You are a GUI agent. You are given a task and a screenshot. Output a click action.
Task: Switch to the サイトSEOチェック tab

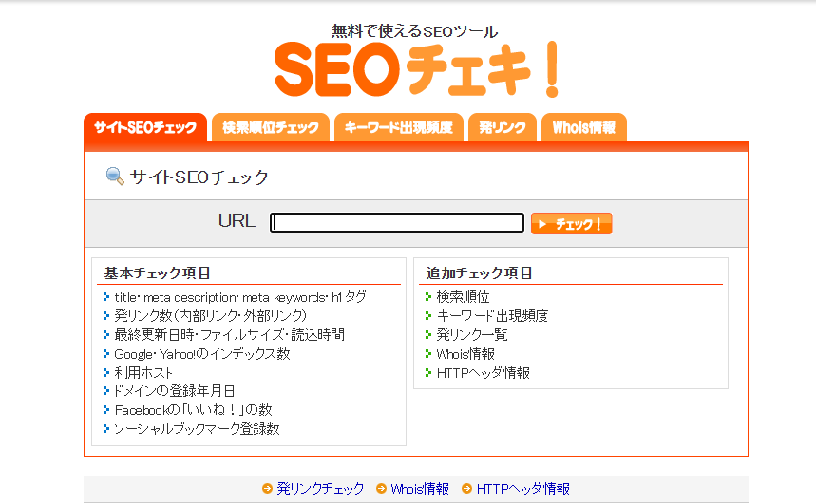point(145,128)
